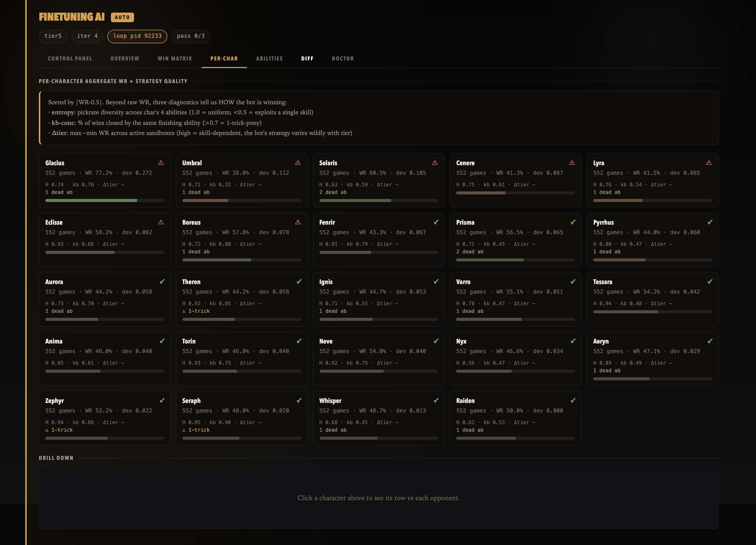
Task: Click '1-trick' warning on Zephyr card
Action: tap(59, 430)
